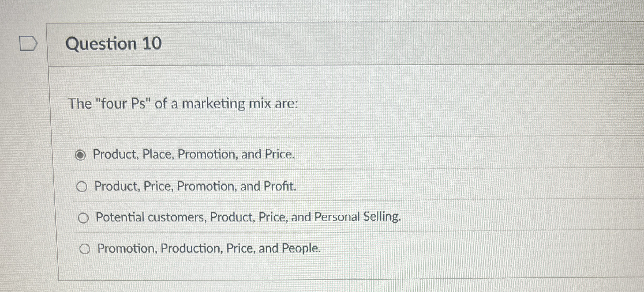Select the filled radio button beside Product, Place, Promotion

pyautogui.click(x=80, y=155)
